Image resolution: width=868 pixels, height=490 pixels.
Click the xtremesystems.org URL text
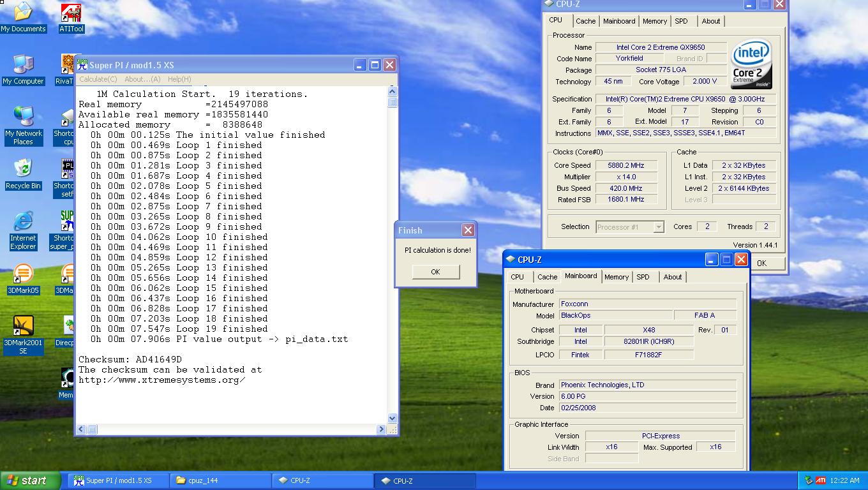coord(162,380)
